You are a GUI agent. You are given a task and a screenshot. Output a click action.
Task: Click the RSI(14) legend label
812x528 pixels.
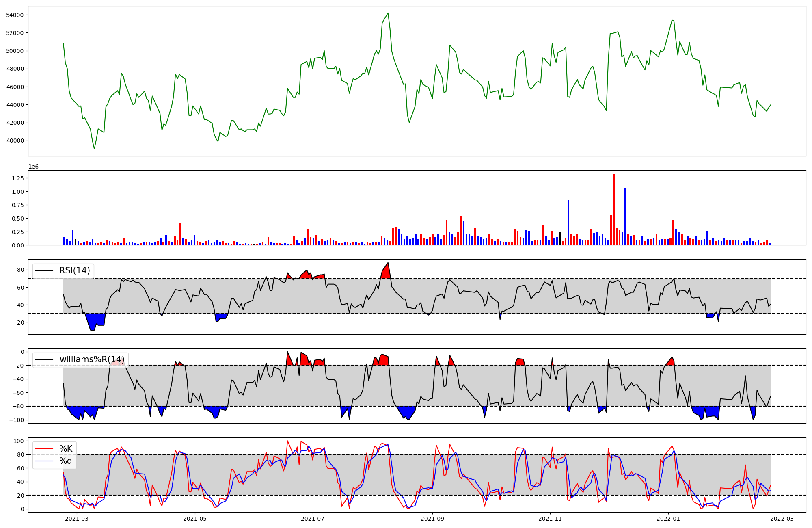tap(75, 270)
